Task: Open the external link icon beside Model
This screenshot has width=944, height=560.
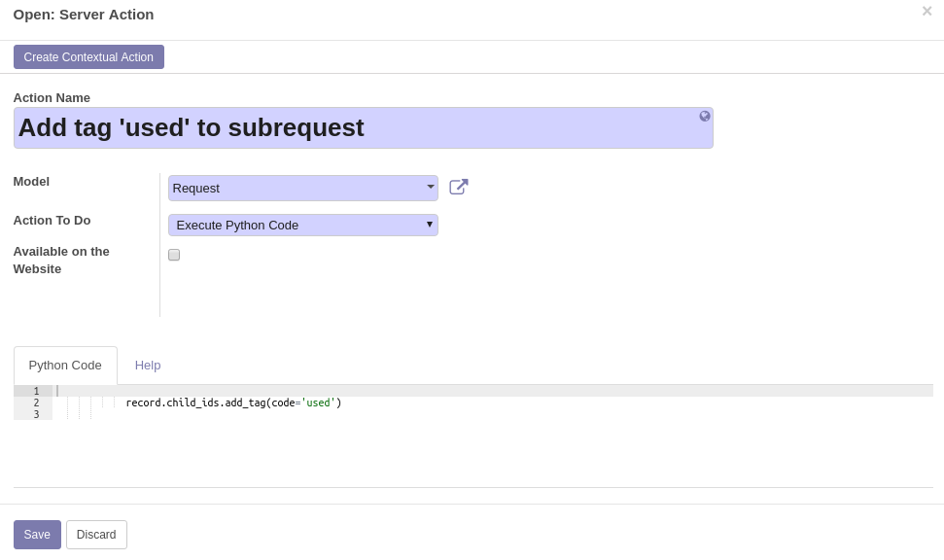Action: (459, 188)
